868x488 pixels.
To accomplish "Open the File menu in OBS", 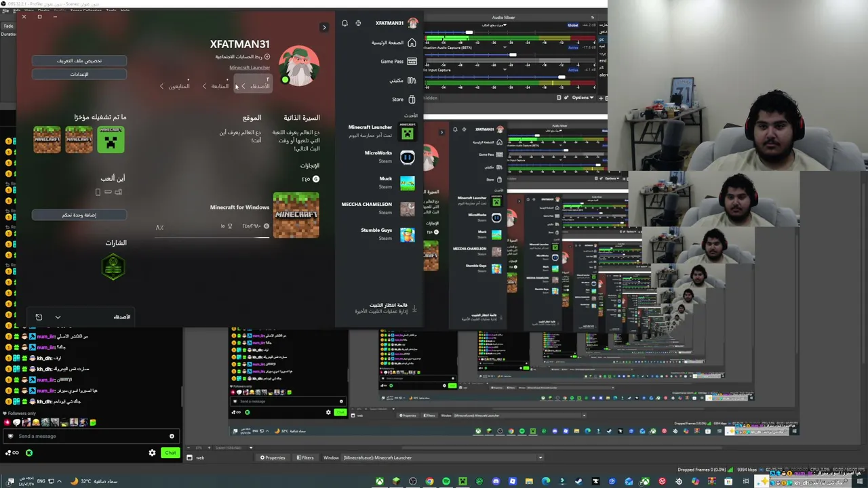I will pos(5,11).
